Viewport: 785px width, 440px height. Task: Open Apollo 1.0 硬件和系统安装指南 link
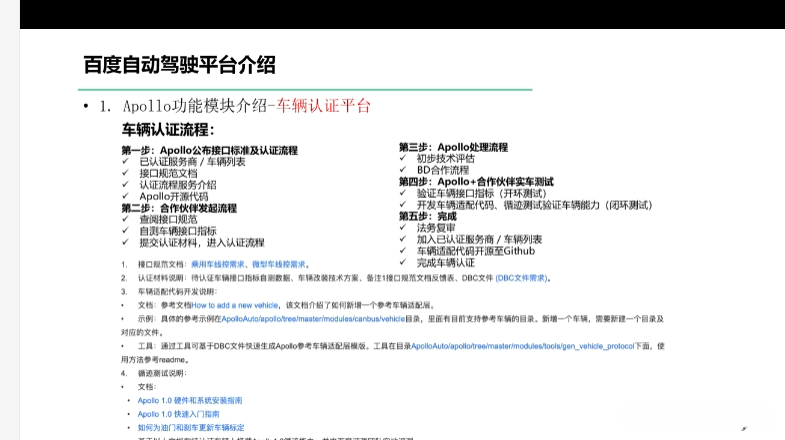click(x=190, y=400)
